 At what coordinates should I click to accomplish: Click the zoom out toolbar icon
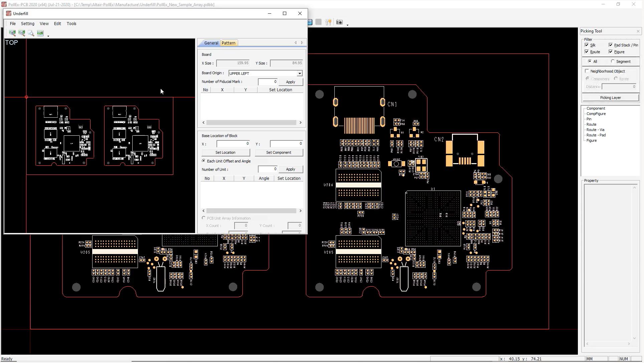coord(22,33)
